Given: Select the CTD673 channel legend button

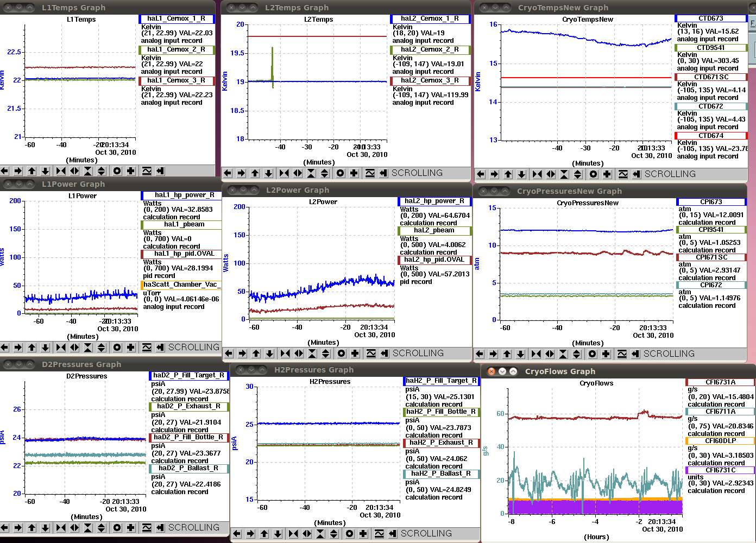Looking at the screenshot, I should click(x=711, y=19).
